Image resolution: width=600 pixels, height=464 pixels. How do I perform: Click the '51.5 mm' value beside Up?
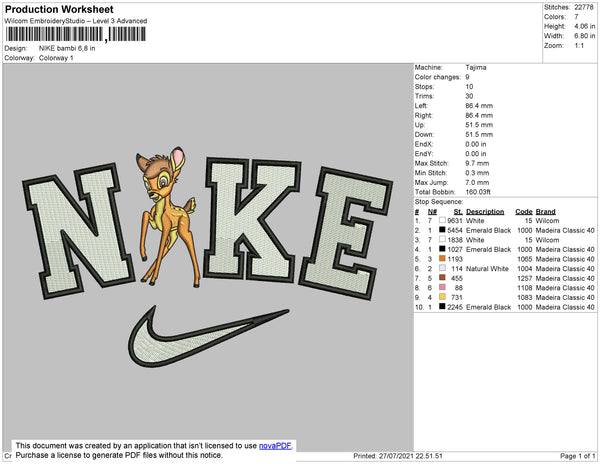[x=479, y=125]
